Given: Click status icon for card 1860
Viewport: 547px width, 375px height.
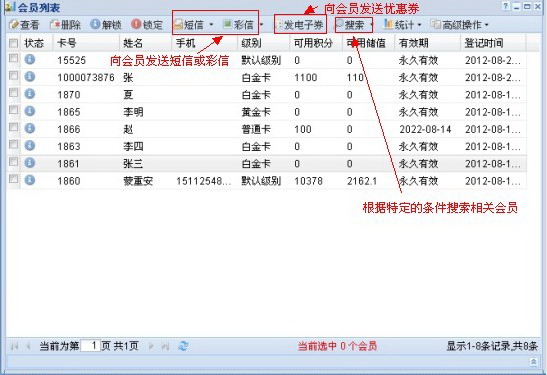Looking at the screenshot, I should [x=30, y=180].
